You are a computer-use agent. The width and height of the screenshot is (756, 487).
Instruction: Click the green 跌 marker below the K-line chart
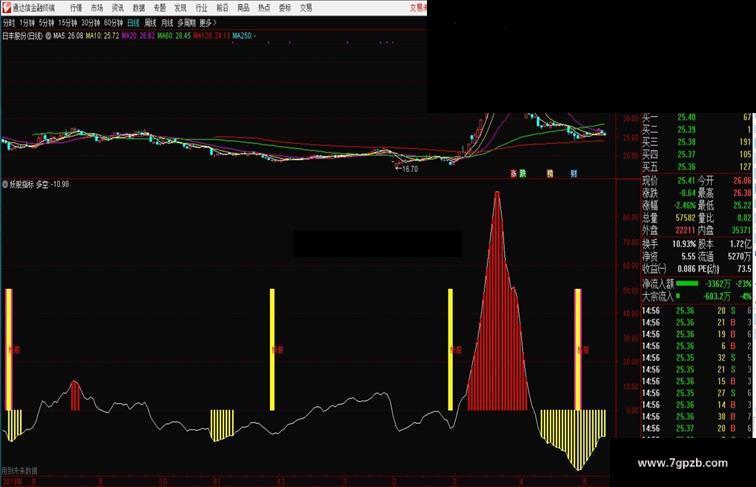tap(522, 174)
